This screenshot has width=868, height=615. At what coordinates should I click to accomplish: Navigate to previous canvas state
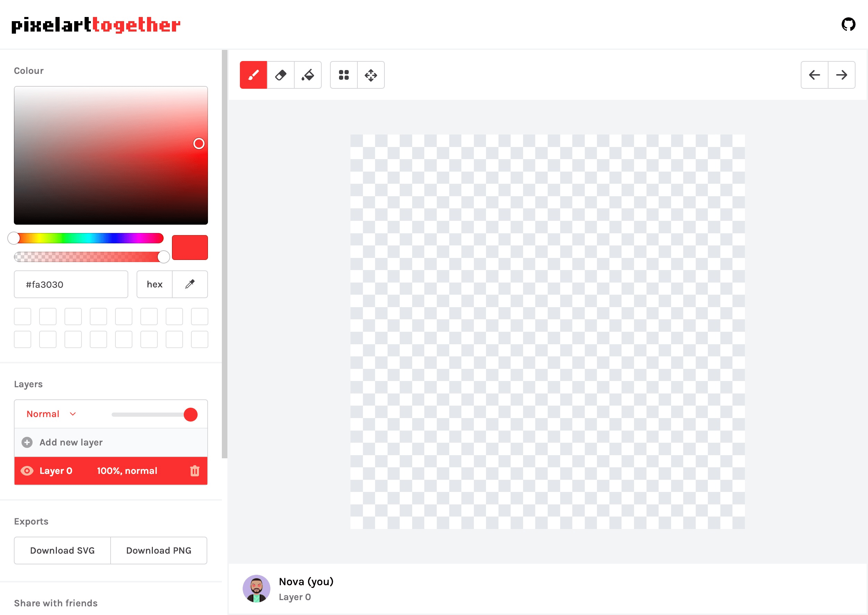pyautogui.click(x=814, y=75)
